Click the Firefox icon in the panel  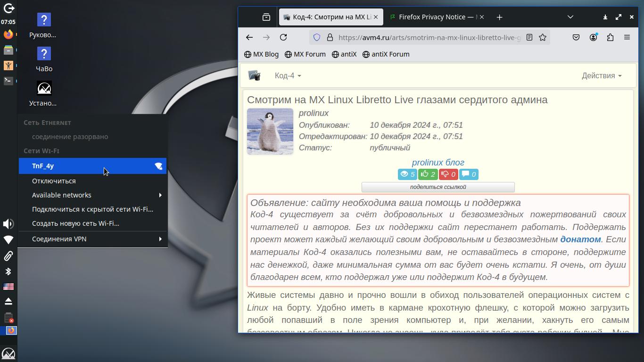click(x=8, y=34)
